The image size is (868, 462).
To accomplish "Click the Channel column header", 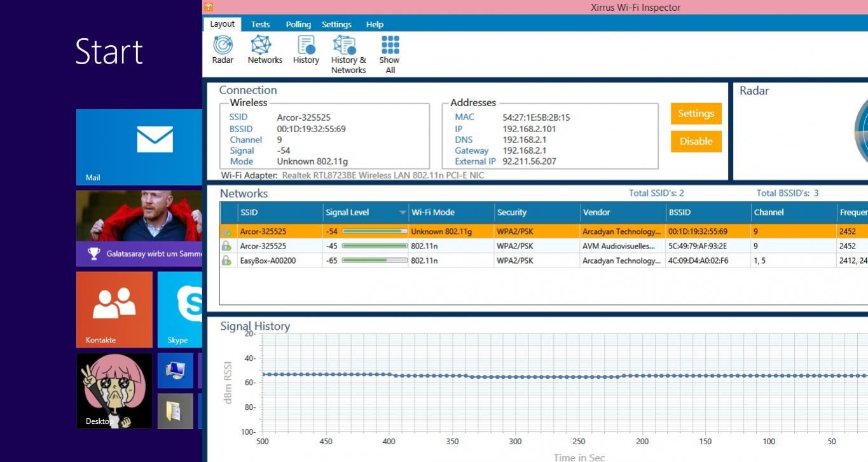I will pyautogui.click(x=794, y=212).
